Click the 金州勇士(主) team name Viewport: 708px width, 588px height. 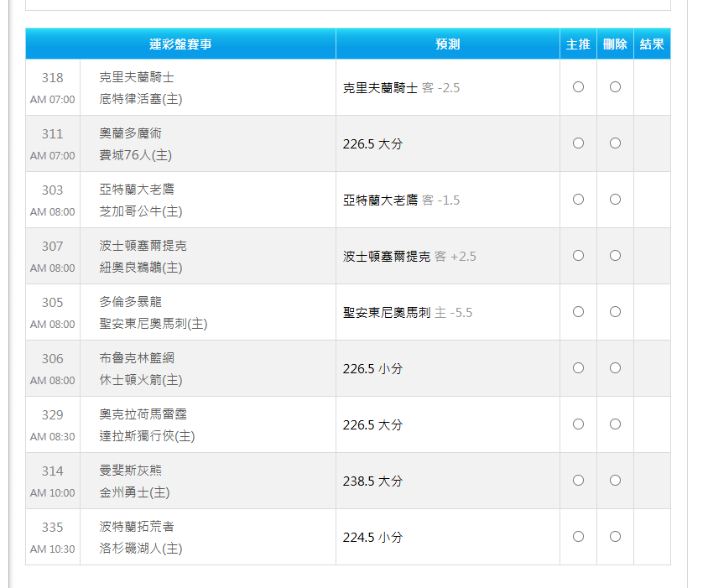134,492
